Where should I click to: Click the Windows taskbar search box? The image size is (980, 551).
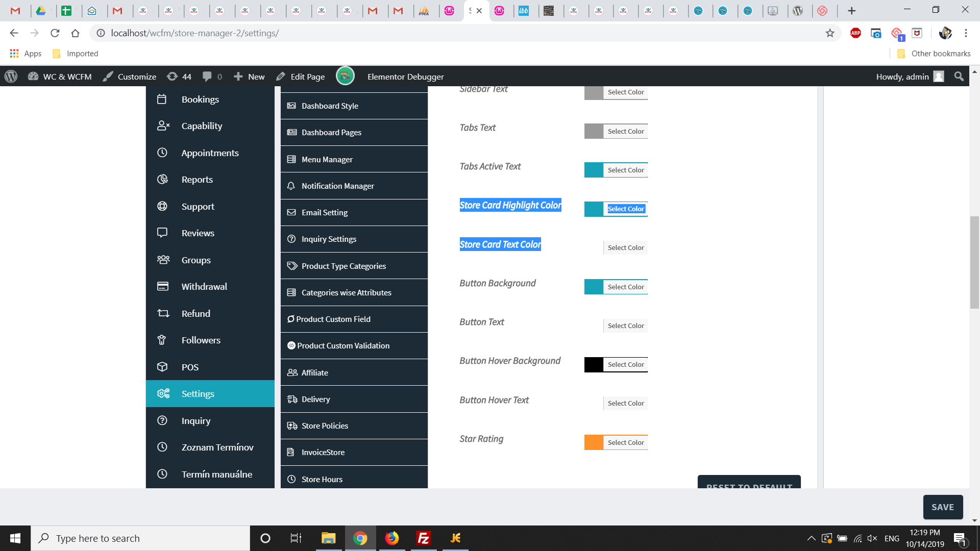pyautogui.click(x=141, y=538)
